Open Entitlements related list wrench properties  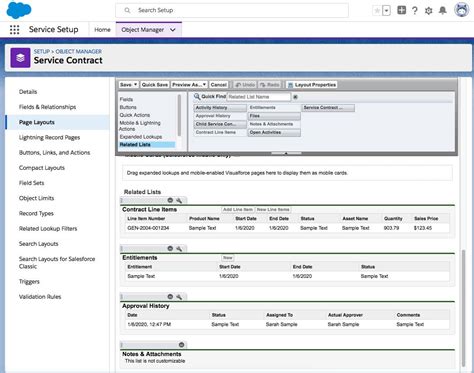179,248
